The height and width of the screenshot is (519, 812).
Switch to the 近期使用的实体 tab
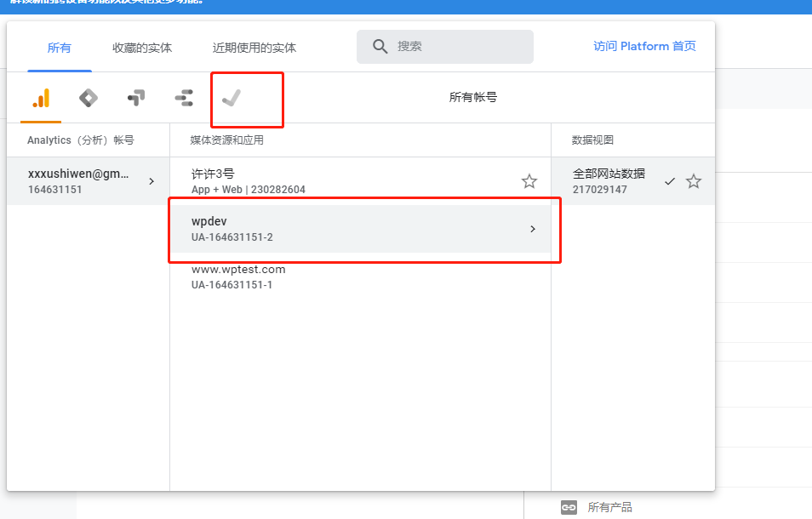254,48
